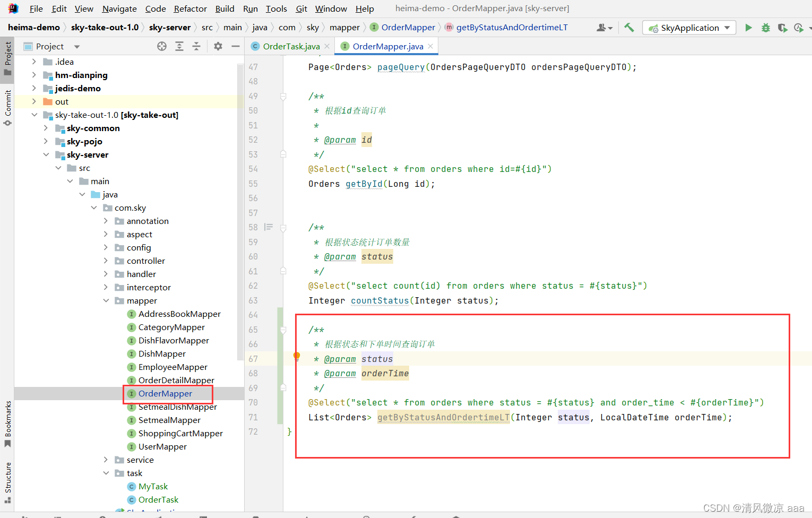Click countStatus method name on line 63
Viewport: 812px width, 518px height.
[380, 300]
